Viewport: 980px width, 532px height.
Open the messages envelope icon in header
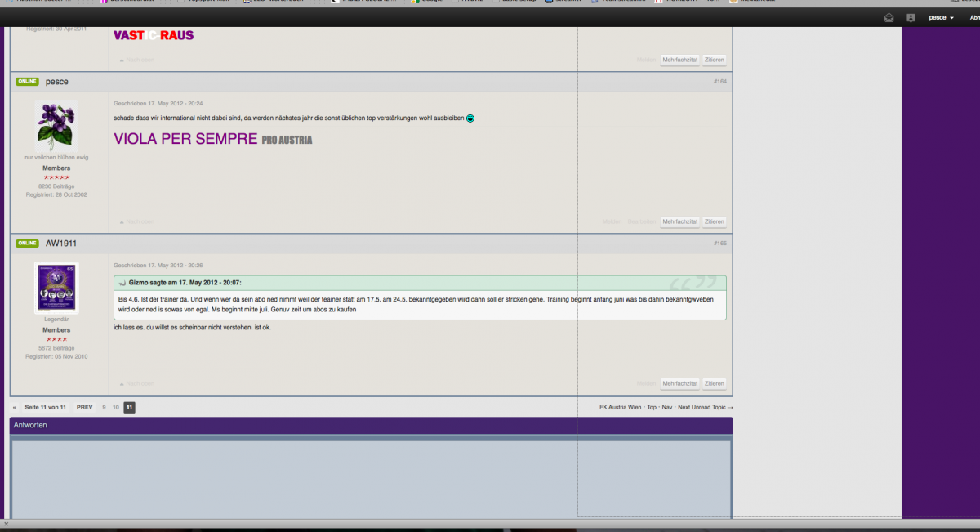(x=889, y=17)
